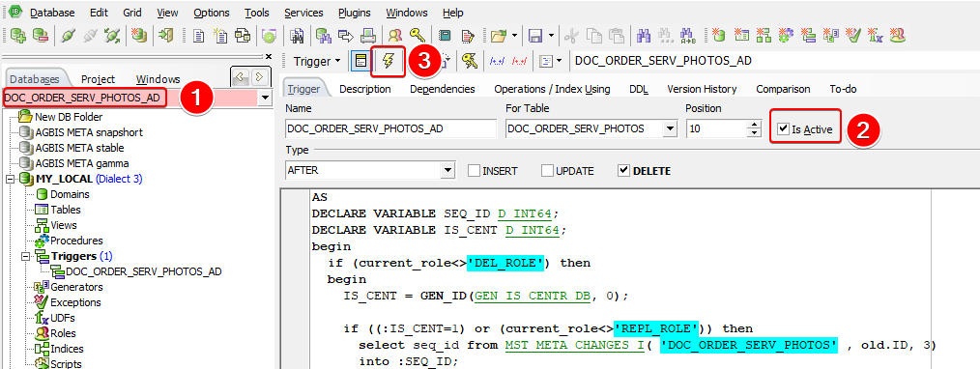Click the Register Database toolbar icon
This screenshot has width=980, height=369.
coord(18,35)
